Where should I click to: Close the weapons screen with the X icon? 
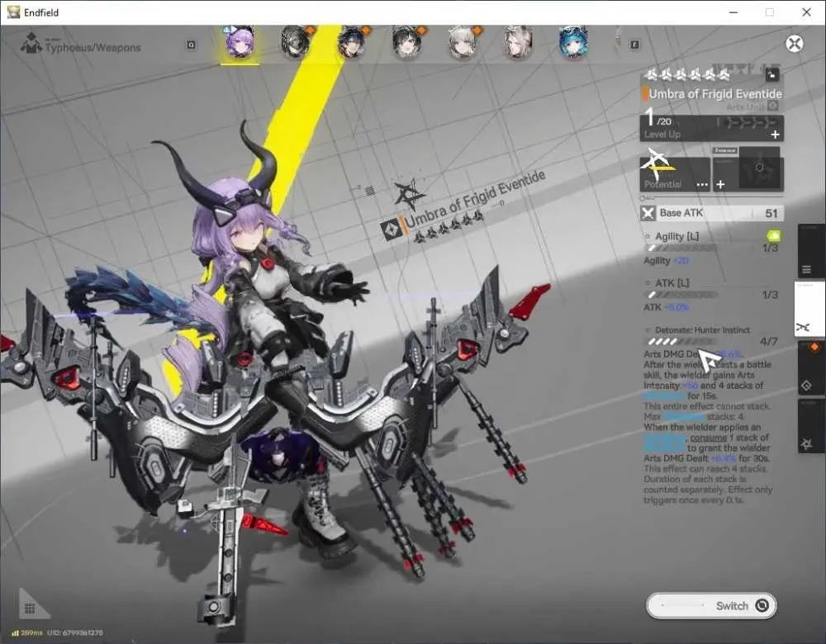[795, 44]
